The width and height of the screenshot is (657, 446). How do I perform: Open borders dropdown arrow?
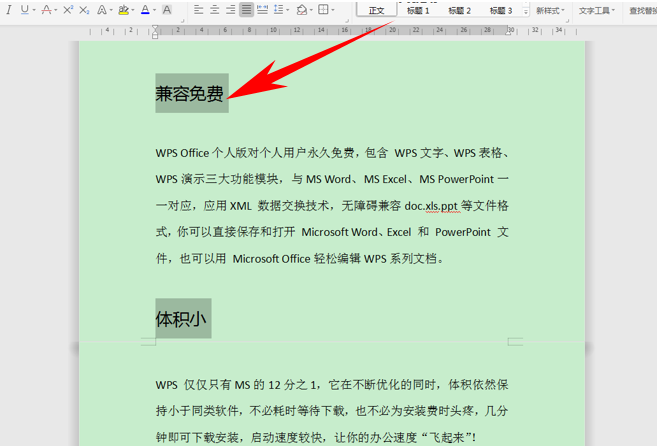[333, 10]
